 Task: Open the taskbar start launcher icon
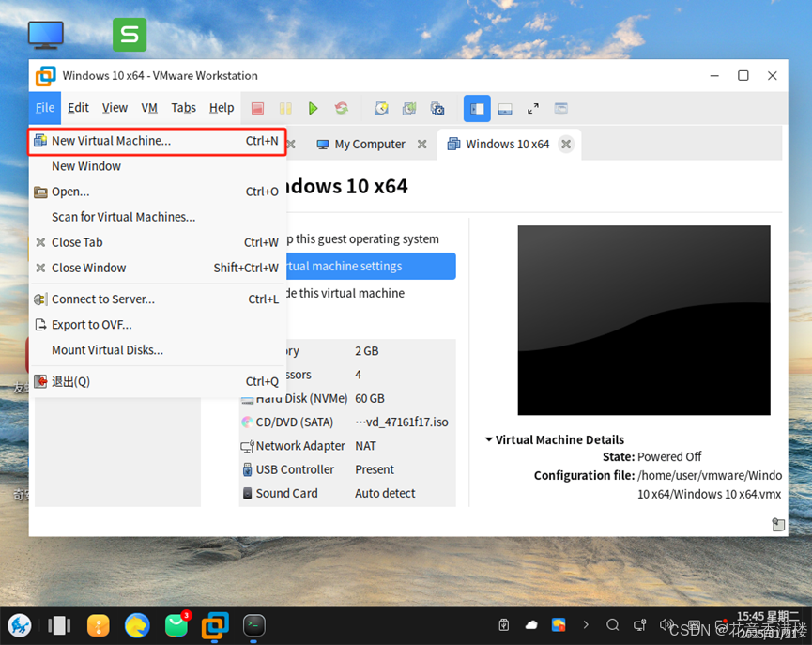[20, 625]
